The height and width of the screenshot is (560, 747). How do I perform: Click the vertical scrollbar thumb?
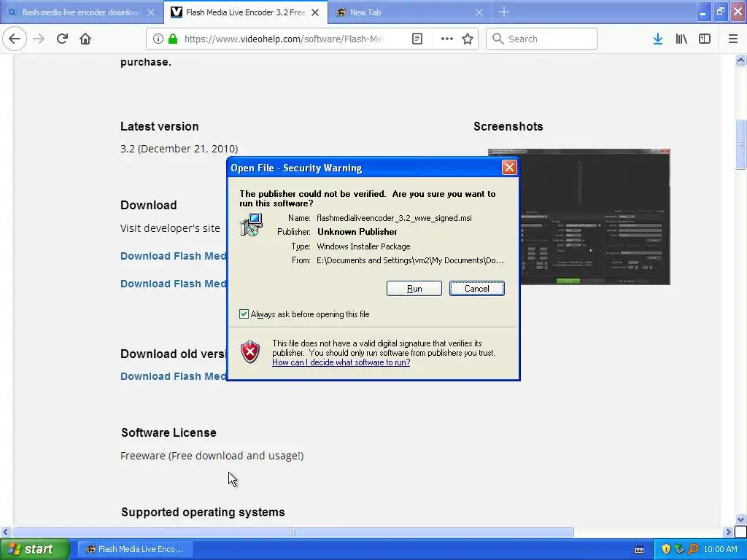740,144
